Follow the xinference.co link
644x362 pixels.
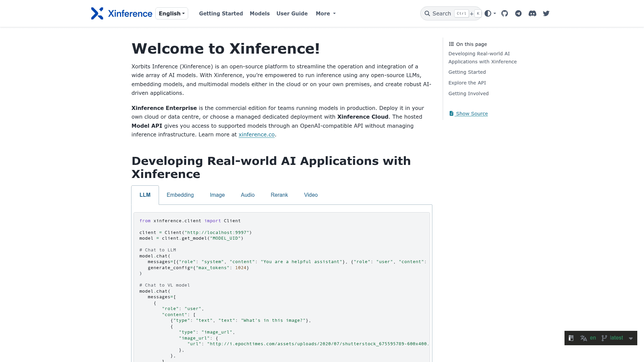point(257,134)
